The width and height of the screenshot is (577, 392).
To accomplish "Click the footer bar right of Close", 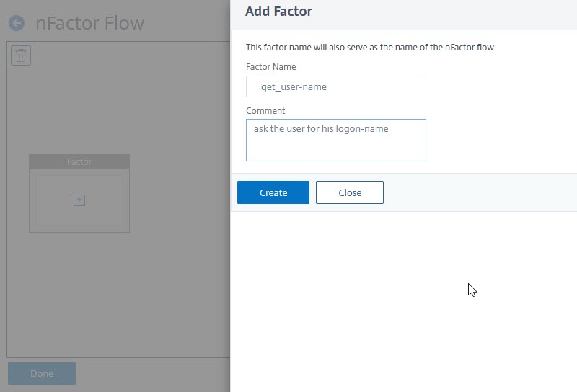I will [x=478, y=192].
